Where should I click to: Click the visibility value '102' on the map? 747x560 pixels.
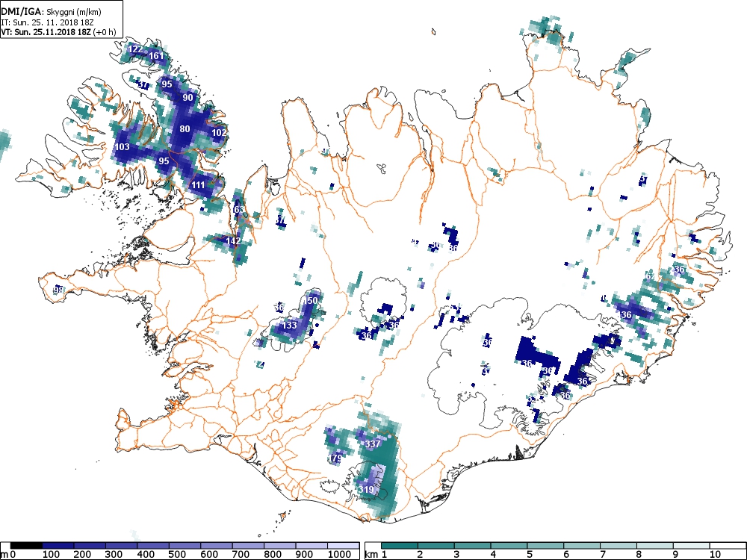[219, 133]
